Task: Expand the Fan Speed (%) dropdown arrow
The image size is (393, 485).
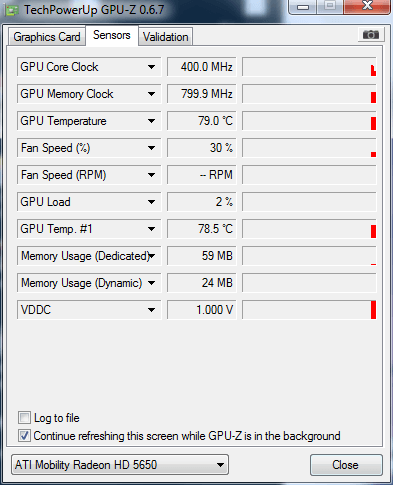Action: pos(152,148)
